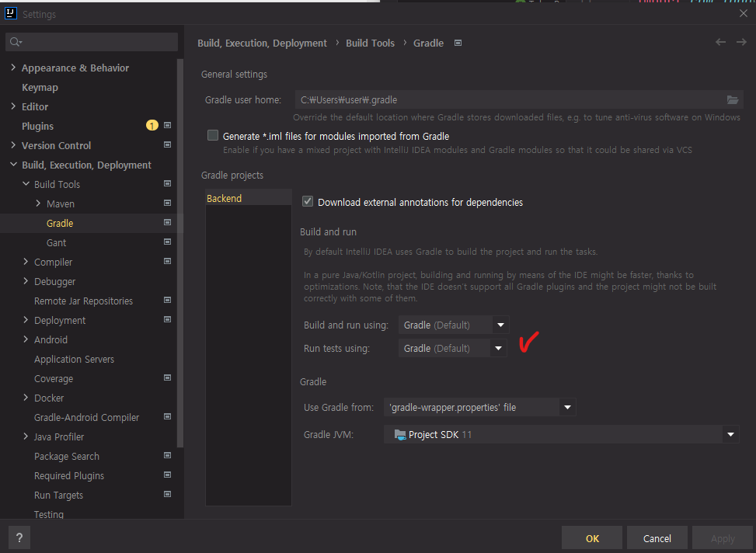Screen dimensions: 756x553
Task: Close the Settings dialog
Action: (743, 13)
